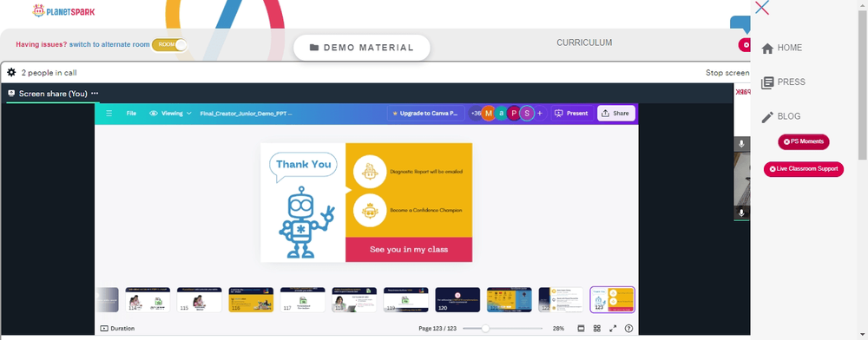Select slide thumbnail 115
Image resolution: width=868 pixels, height=340 pixels.
tap(200, 299)
